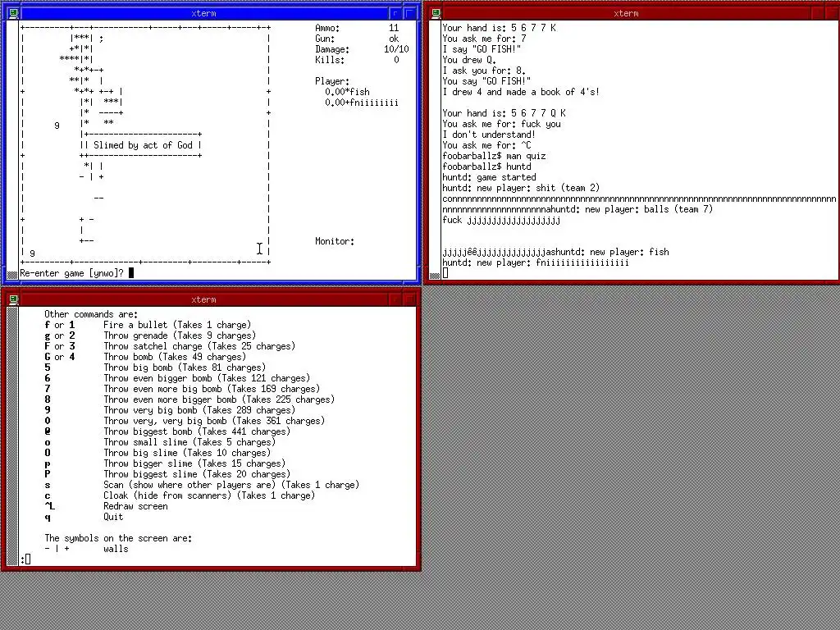
Task: Click the line 'You drew Q.'
Action: [x=469, y=60]
